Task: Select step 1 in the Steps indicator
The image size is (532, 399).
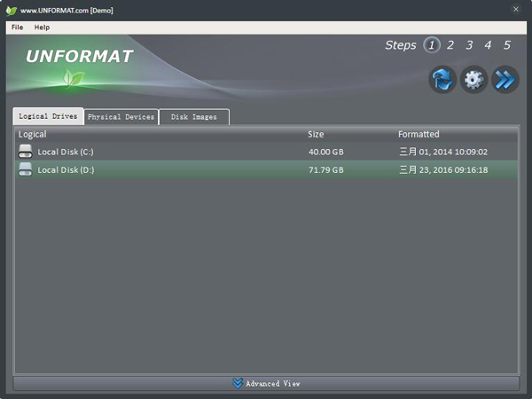Action: [x=432, y=45]
